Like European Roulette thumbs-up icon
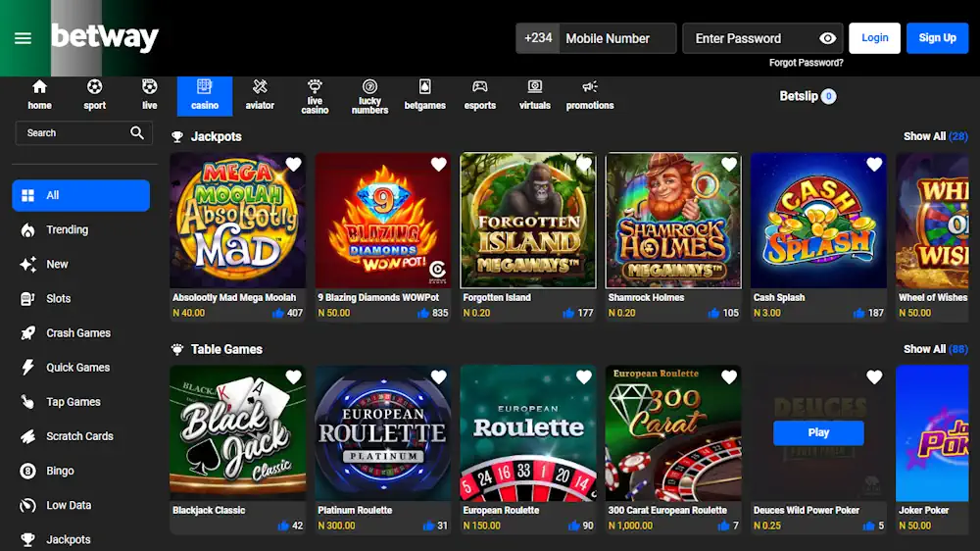This screenshot has width=980, height=551. [573, 526]
